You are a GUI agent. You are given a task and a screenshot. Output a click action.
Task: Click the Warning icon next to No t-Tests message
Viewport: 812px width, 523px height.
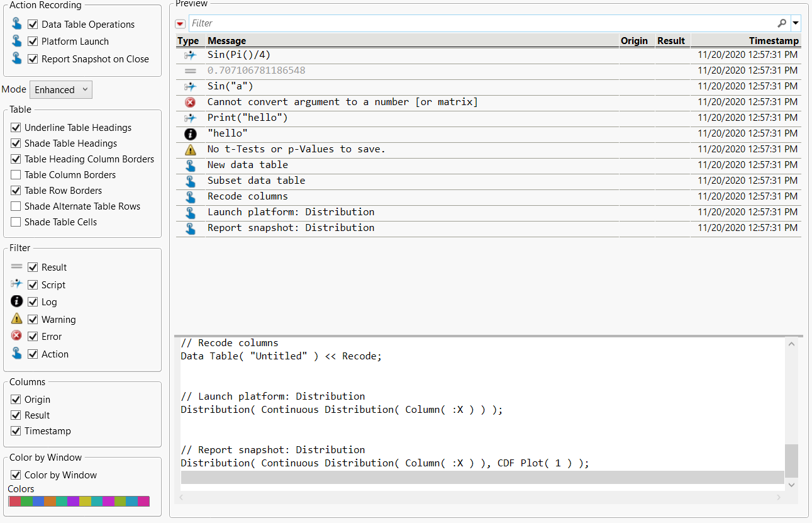190,149
